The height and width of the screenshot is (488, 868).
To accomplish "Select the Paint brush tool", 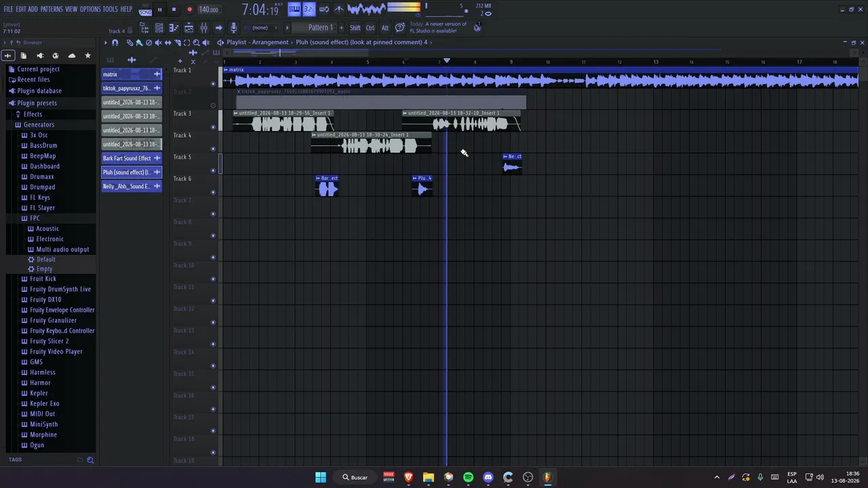I will pos(140,43).
